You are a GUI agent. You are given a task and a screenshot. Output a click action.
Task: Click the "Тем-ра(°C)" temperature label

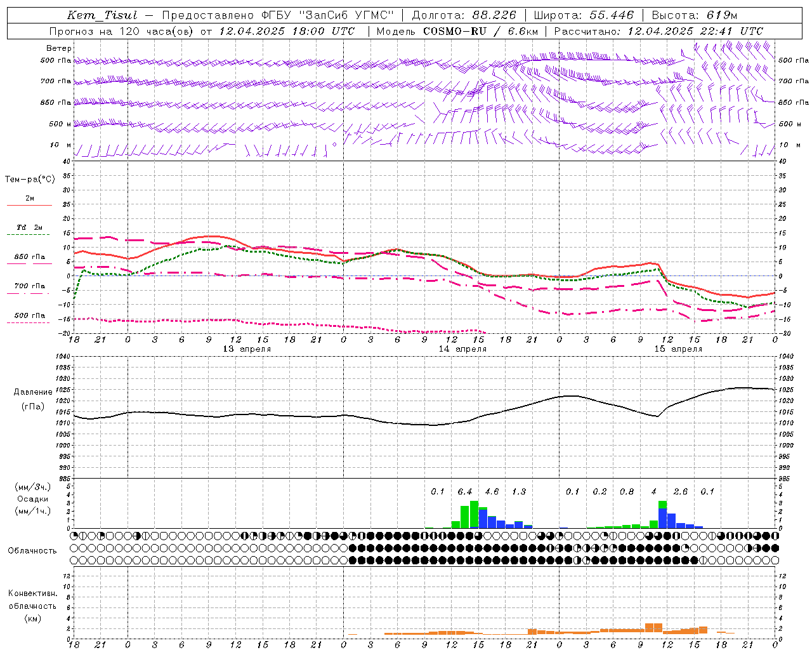(x=30, y=179)
